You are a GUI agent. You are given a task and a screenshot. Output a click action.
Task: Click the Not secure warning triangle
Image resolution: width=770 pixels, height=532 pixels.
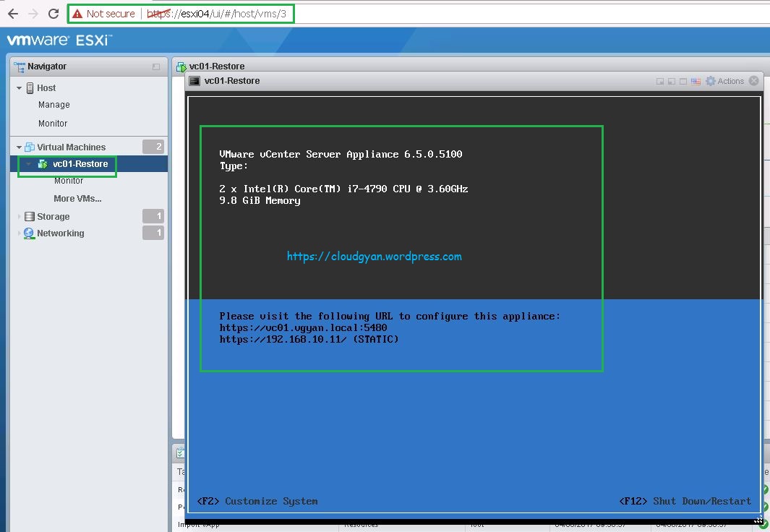[x=77, y=14]
